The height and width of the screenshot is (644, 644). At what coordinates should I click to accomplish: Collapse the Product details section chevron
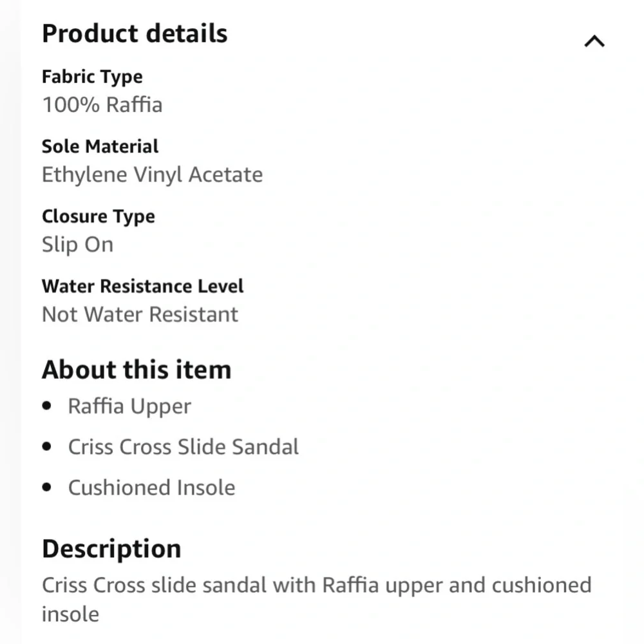pos(594,42)
